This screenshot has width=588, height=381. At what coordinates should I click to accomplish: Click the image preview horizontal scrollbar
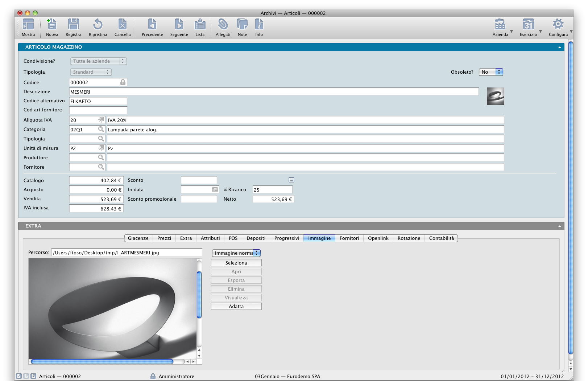click(102, 361)
